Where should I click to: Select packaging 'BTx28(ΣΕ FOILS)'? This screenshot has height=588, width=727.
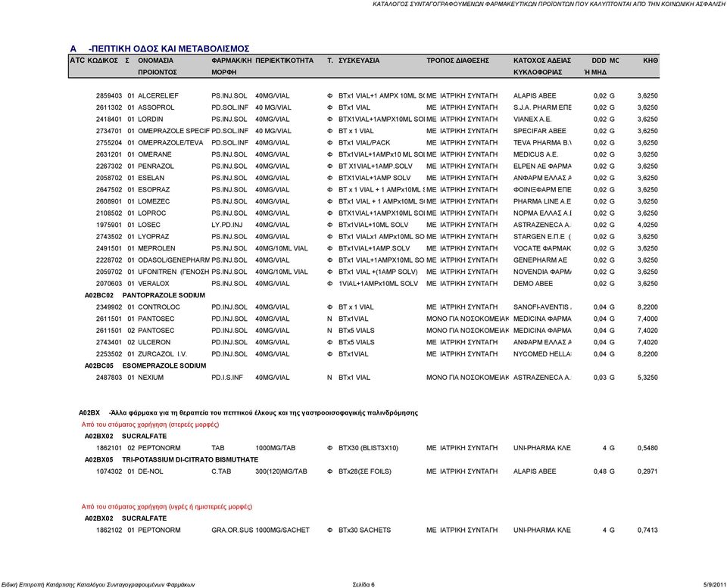point(365,471)
